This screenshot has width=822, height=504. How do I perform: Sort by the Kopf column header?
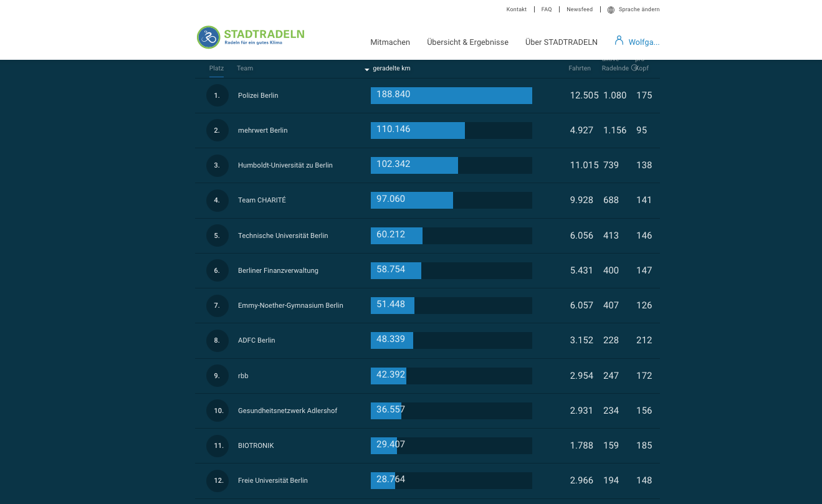642,69
